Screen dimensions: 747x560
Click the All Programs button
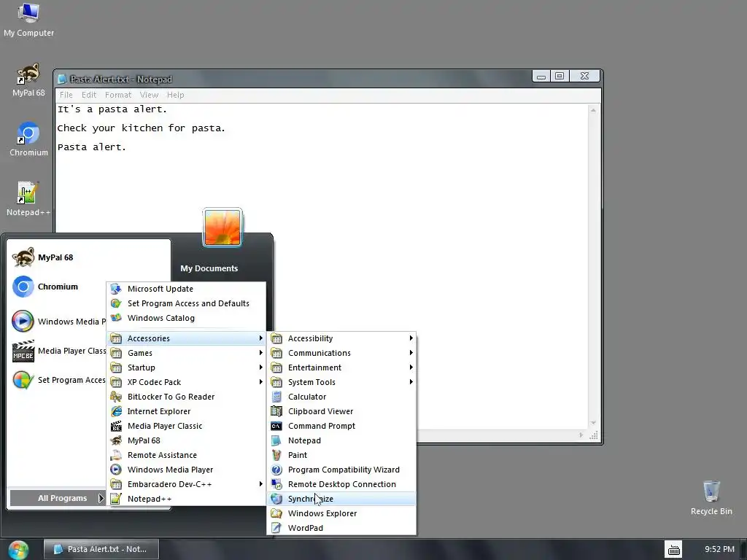click(58, 498)
